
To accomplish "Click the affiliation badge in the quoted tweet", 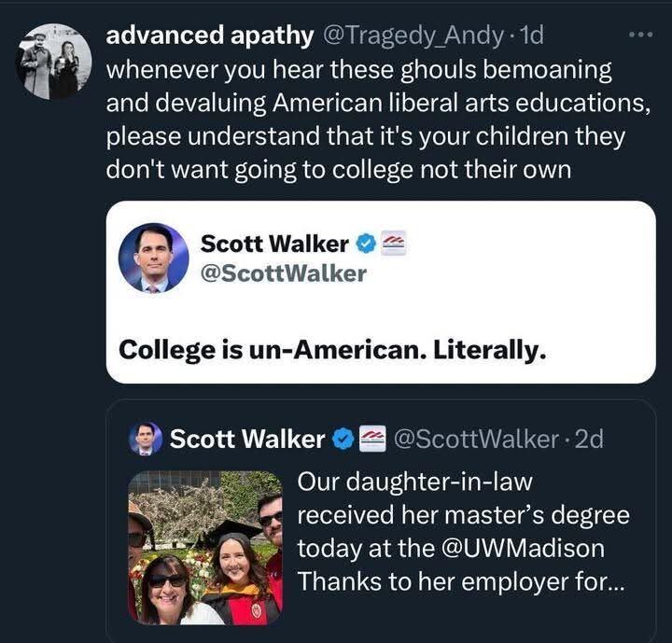I will 372,439.
